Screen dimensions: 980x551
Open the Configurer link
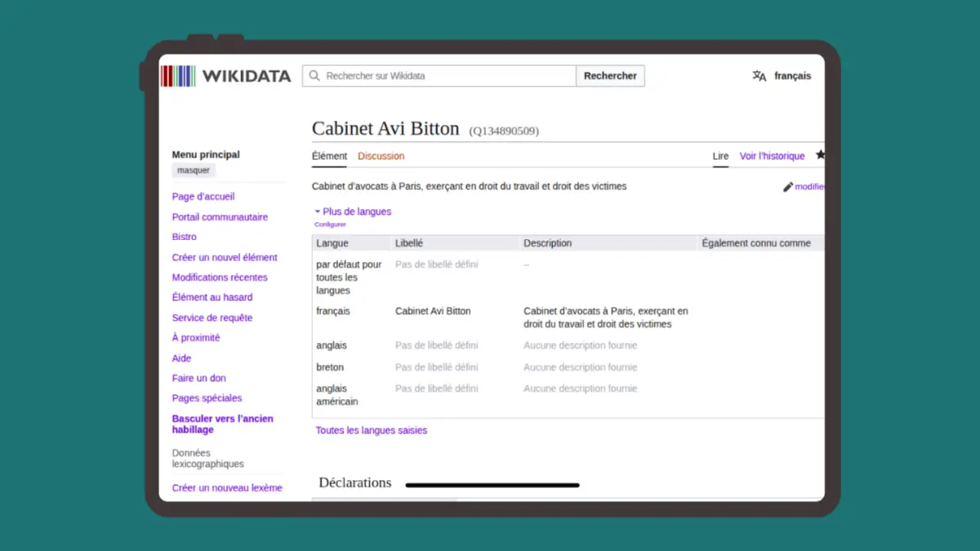[x=331, y=224]
